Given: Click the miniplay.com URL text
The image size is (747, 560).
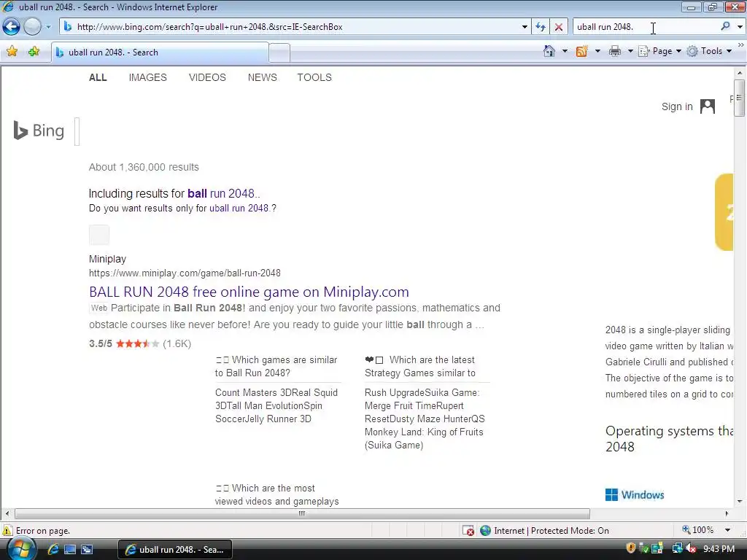Looking at the screenshot, I should coord(185,273).
